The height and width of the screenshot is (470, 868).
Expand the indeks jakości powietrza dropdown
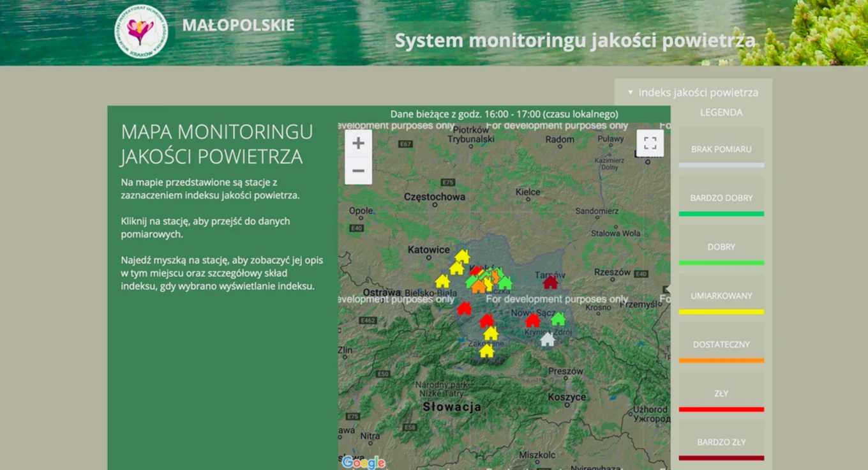[x=693, y=92]
